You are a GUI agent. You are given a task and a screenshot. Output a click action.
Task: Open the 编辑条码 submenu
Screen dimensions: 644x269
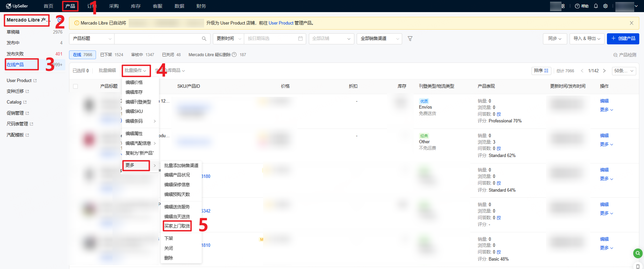coord(140,121)
